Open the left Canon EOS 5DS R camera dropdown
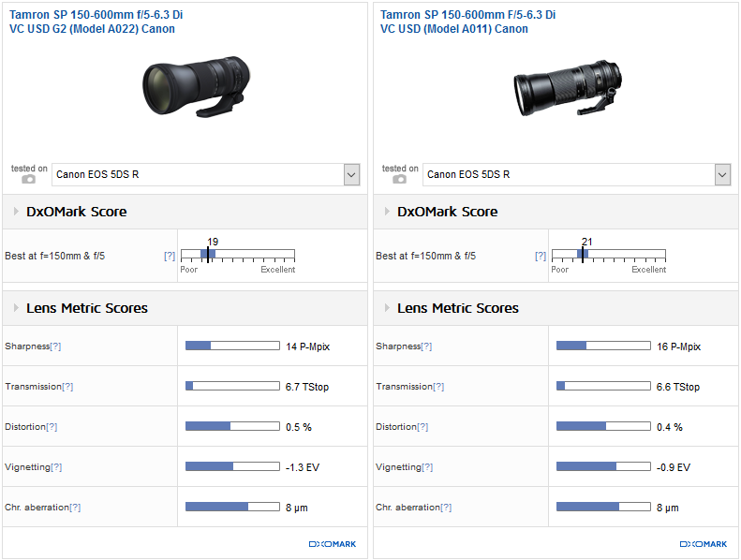 351,174
